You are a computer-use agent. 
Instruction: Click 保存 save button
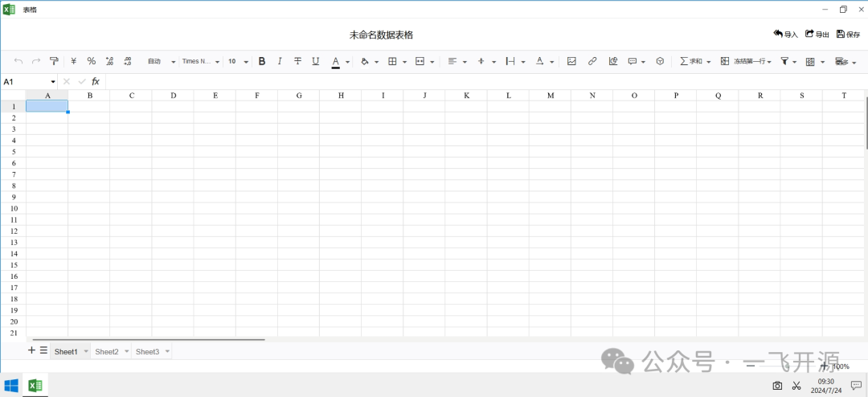pyautogui.click(x=848, y=35)
